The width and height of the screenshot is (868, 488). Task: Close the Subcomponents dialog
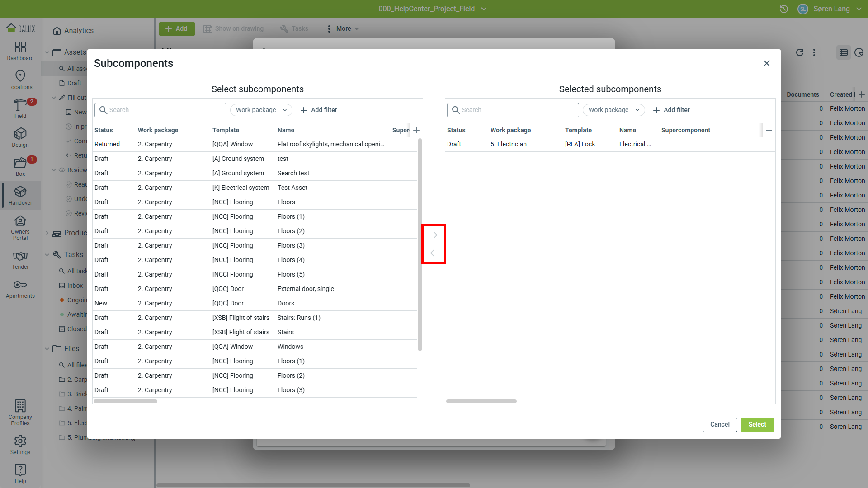(x=766, y=63)
